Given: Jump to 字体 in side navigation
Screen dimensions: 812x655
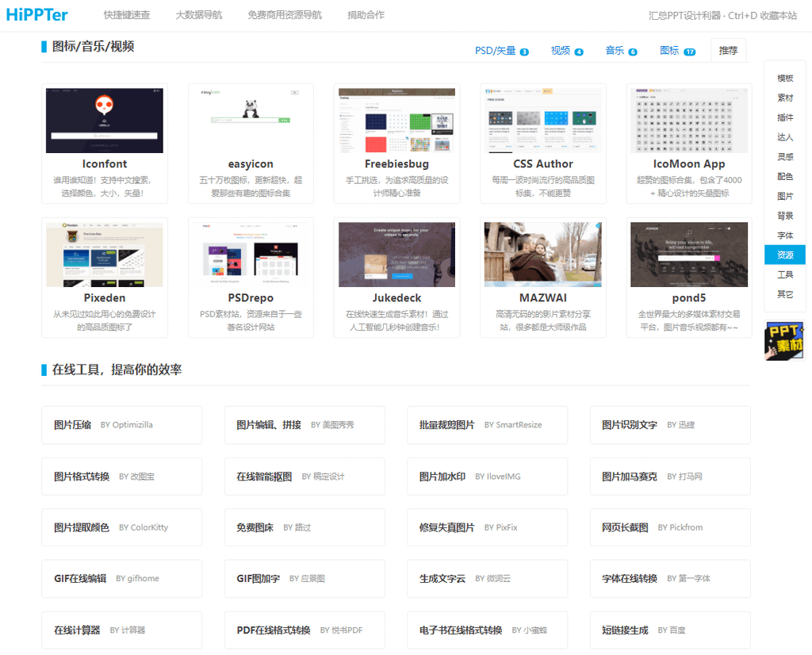Looking at the screenshot, I should coord(785,236).
